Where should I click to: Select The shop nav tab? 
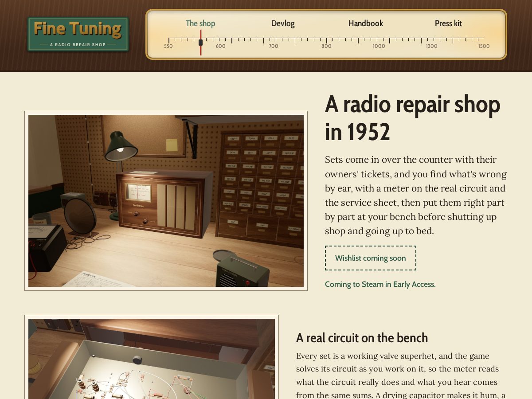(x=200, y=23)
